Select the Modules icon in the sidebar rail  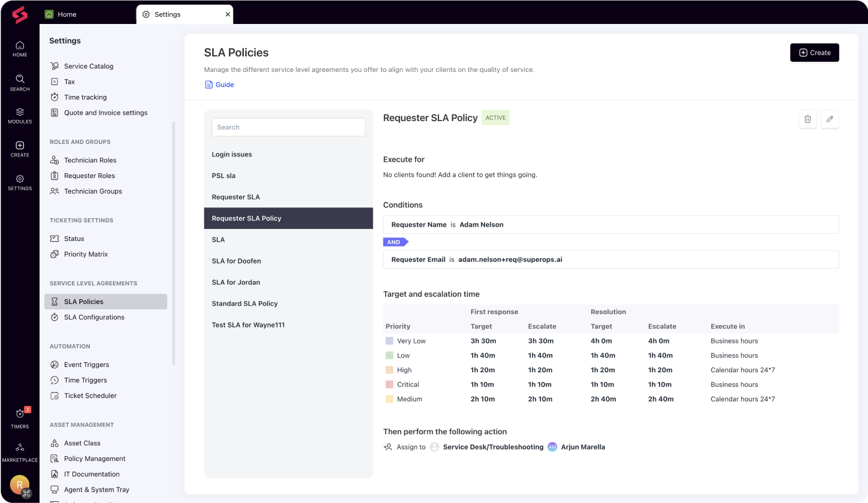[x=19, y=115]
